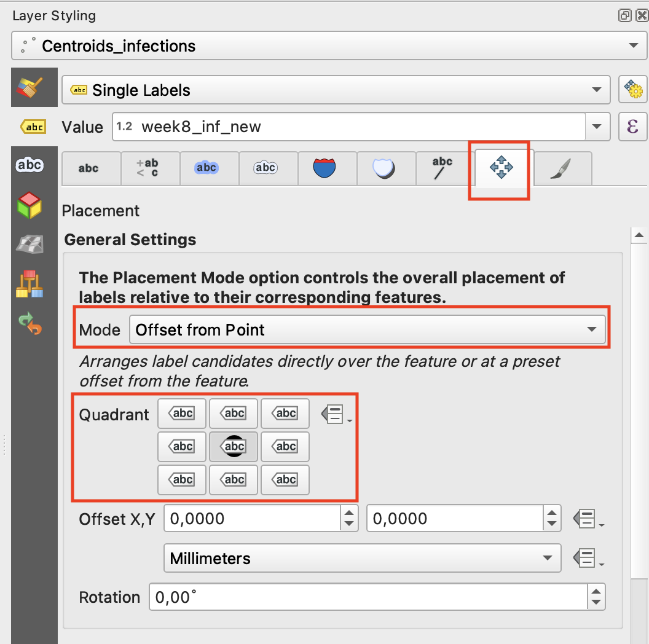Image resolution: width=649 pixels, height=644 pixels.
Task: Select the center quadrant button
Action: click(234, 447)
